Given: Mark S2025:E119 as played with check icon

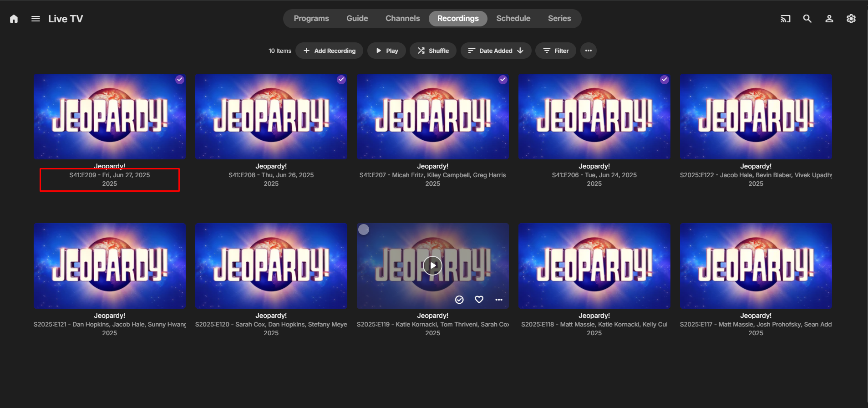Looking at the screenshot, I should click(x=459, y=300).
